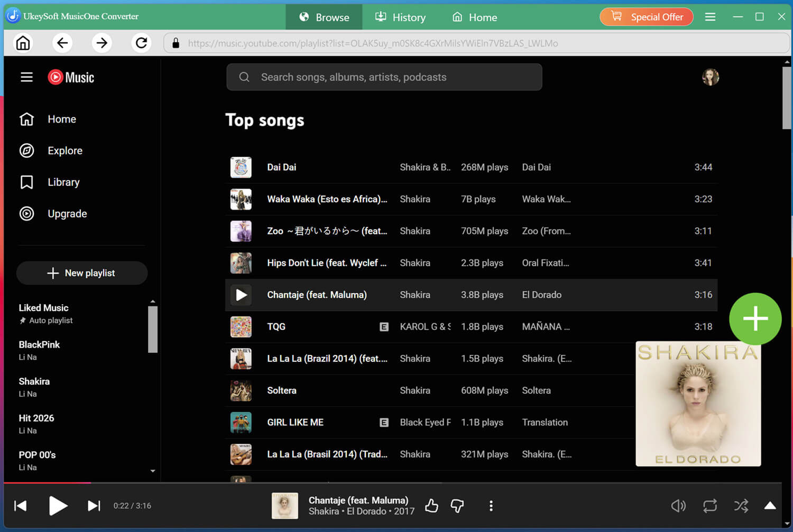
Task: Open the Translation album link
Action: (545, 423)
